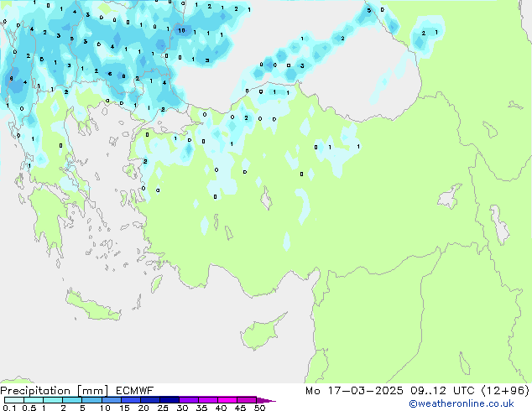This screenshot has height=411, width=532.
Task: Click the 5–10 mm legend swatch
Action: 91,400
